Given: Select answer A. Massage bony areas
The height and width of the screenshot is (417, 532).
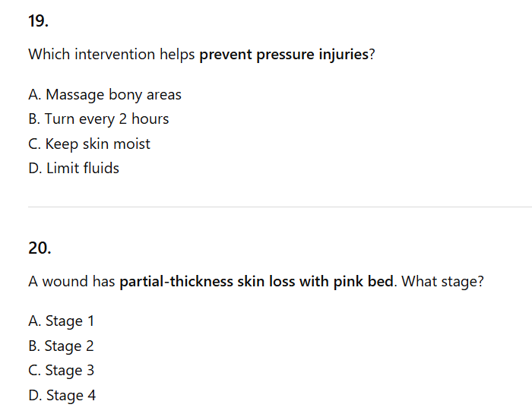Looking at the screenshot, I should click(105, 95).
